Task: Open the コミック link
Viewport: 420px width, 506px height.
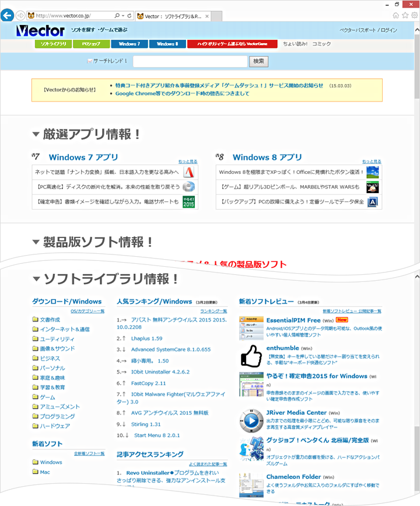Action: click(x=321, y=44)
